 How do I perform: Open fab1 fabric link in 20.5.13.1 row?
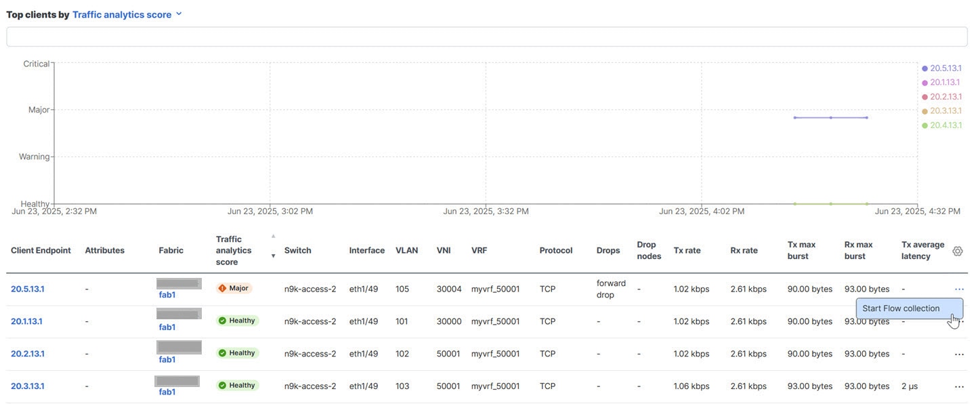coord(167,295)
